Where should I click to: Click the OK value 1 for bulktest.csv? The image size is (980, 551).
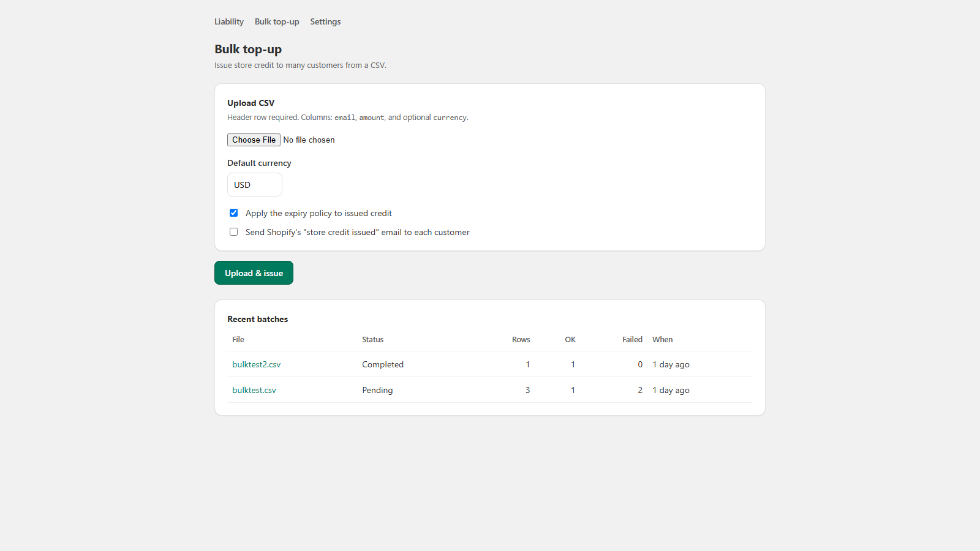573,390
